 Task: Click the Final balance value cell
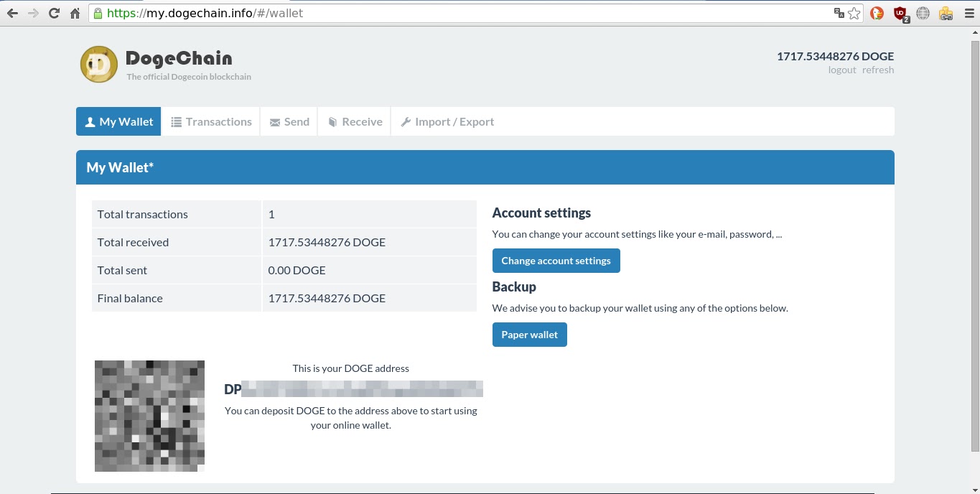370,298
